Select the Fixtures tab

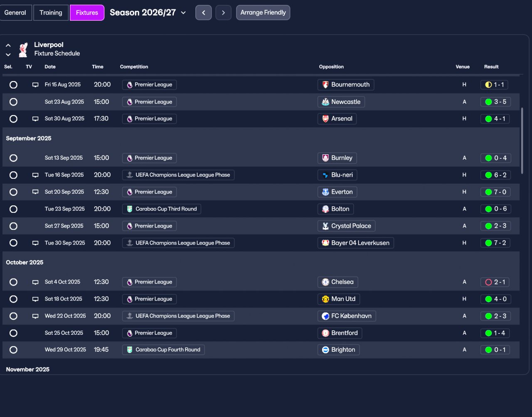click(x=87, y=12)
